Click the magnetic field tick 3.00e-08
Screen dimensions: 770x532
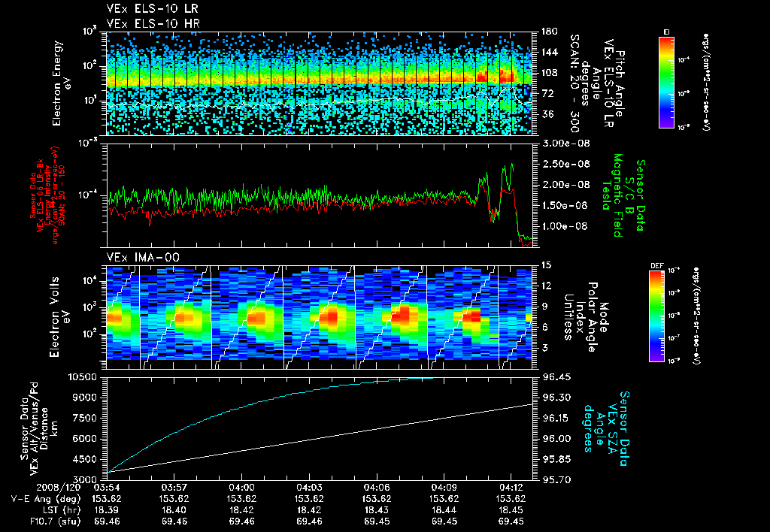click(565, 144)
